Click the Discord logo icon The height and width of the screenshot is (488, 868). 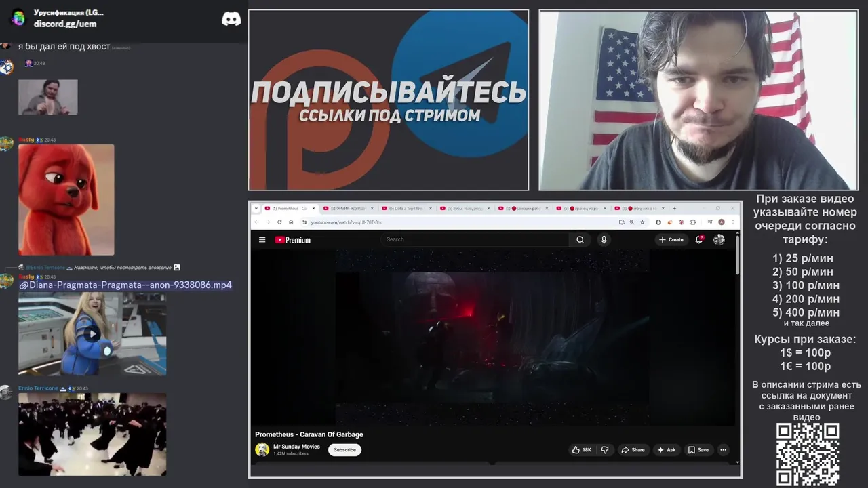point(231,19)
